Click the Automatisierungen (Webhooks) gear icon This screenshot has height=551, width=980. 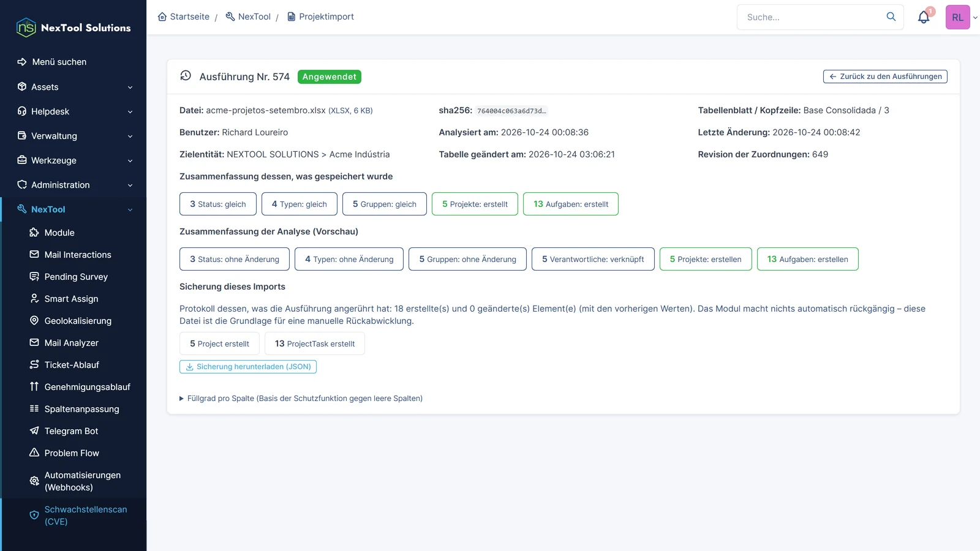(x=34, y=481)
